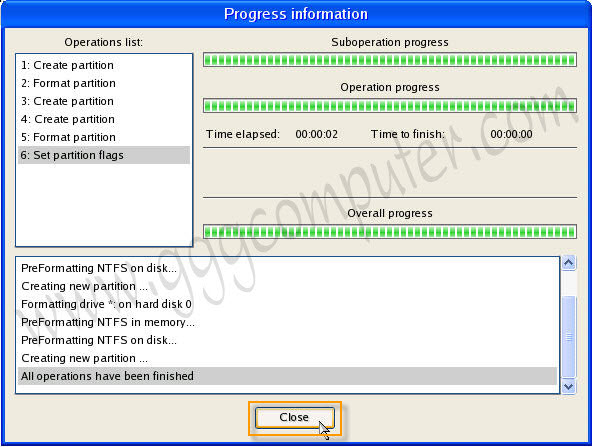Click the log scrollbar thumb
This screenshot has height=447, width=592.
(x=569, y=337)
